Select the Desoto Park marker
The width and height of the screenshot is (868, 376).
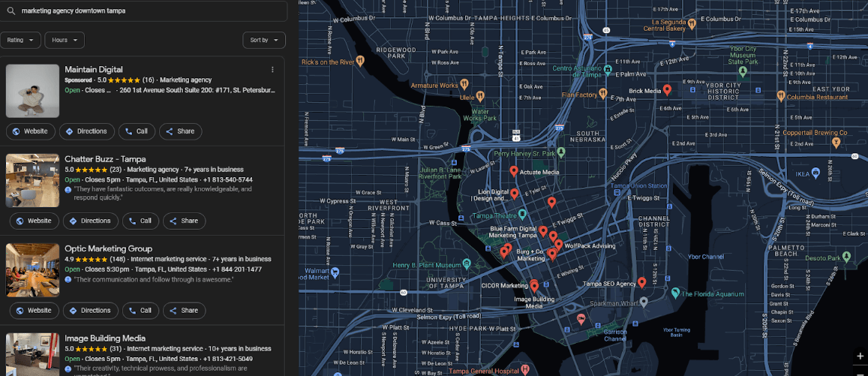(845, 257)
